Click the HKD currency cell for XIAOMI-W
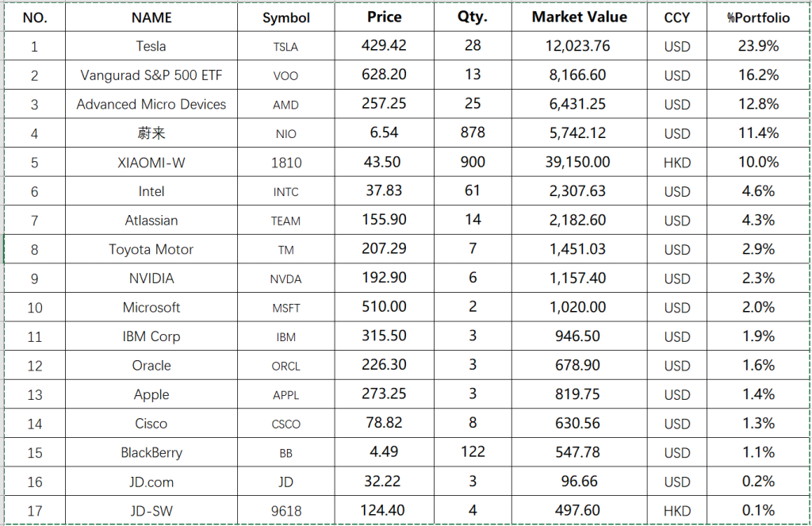Image resolution: width=812 pixels, height=526 pixels. (x=677, y=163)
